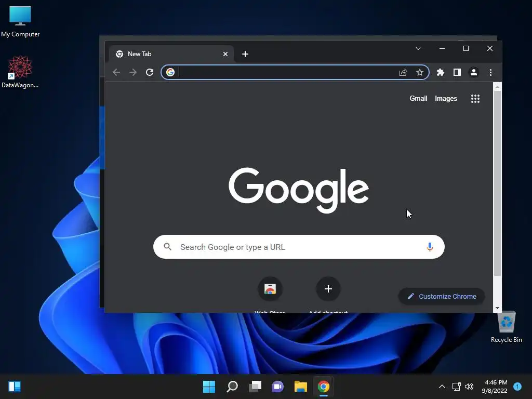Open the Google apps grid
Screen dimensions: 532x399
point(475,99)
